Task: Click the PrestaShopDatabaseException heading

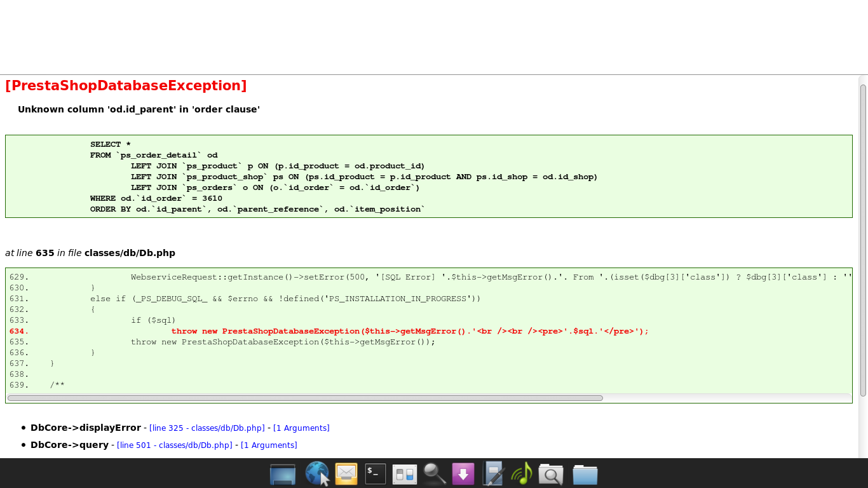Action: point(126,86)
